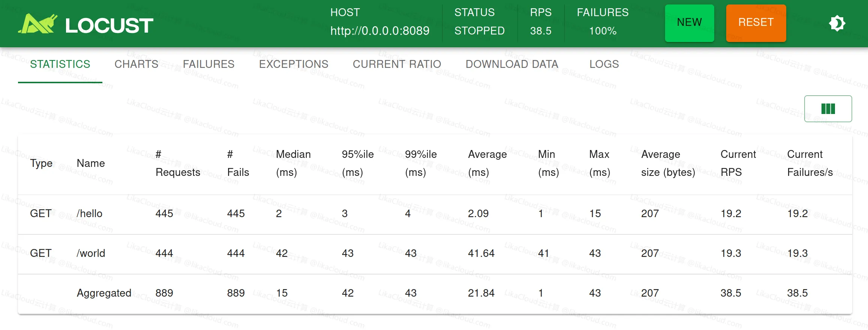Open the Failures tab
This screenshot has width=868, height=330.
tap(209, 64)
